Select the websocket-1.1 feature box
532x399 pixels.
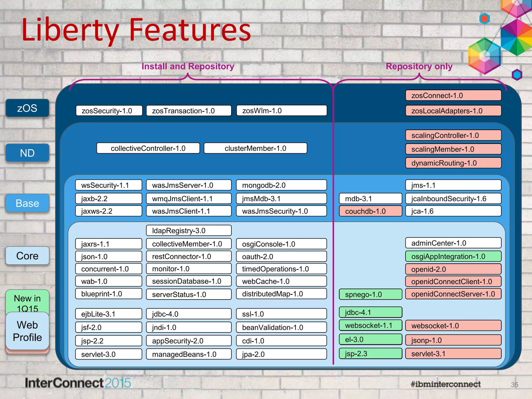point(370,325)
